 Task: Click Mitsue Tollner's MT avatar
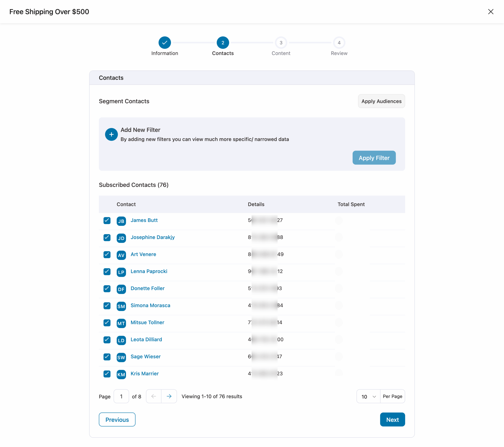[121, 323]
